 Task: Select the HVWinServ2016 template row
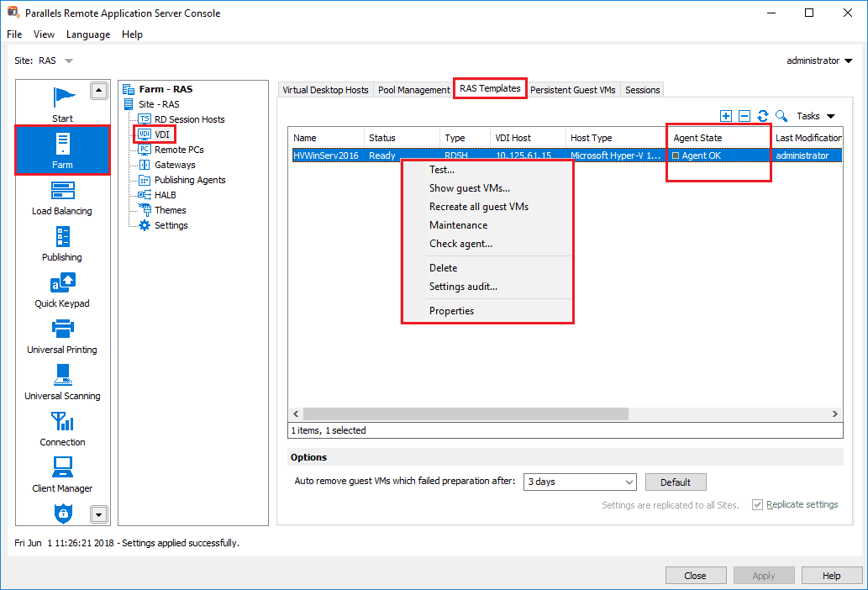pyautogui.click(x=566, y=155)
